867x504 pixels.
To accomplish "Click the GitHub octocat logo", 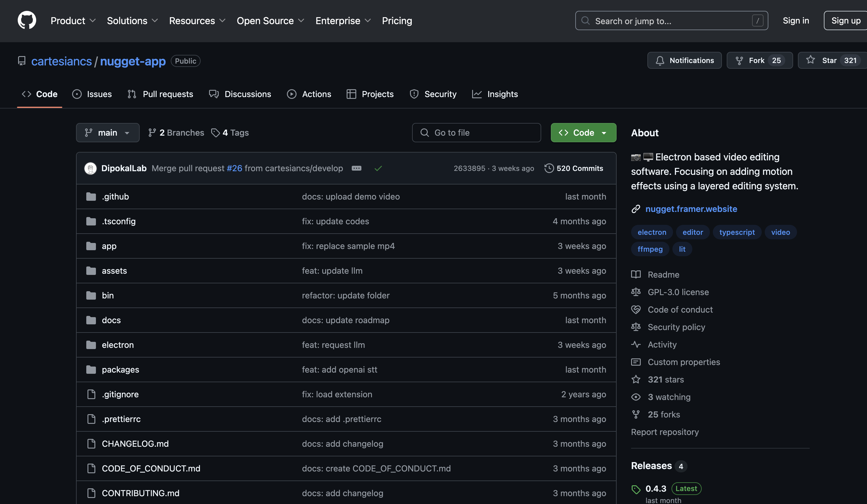I will (27, 20).
